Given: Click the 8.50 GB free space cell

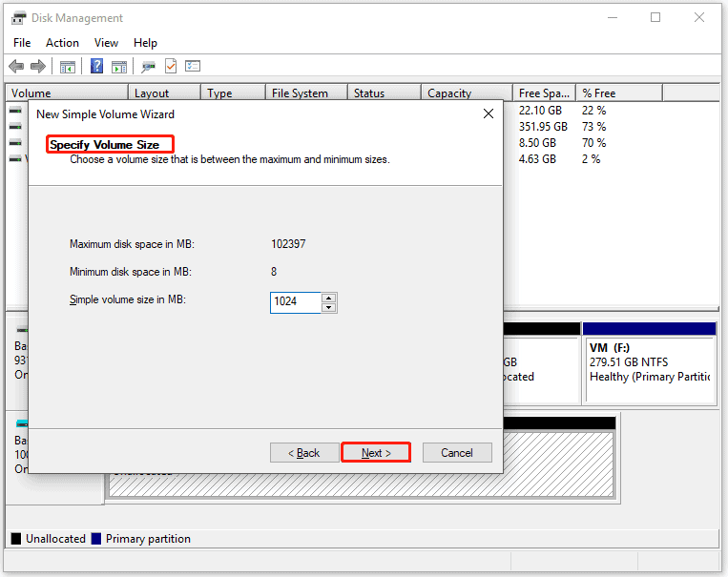Looking at the screenshot, I should 537,143.
